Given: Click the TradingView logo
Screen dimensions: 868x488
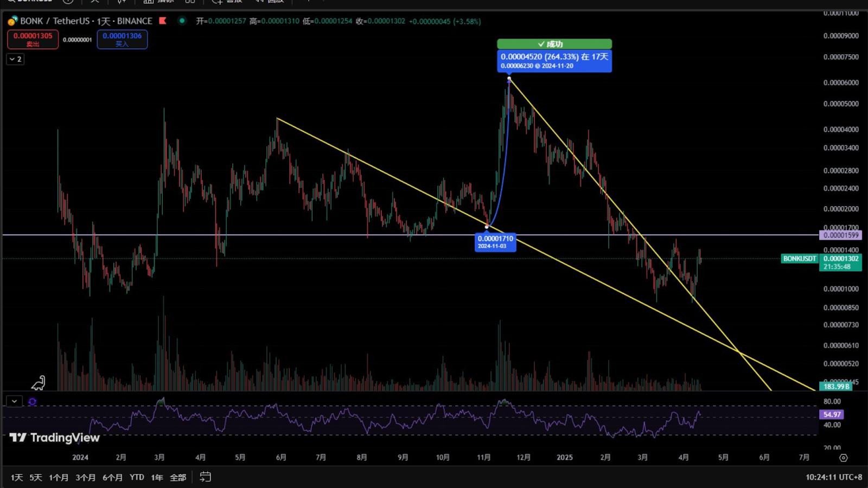Looking at the screenshot, I should [55, 438].
